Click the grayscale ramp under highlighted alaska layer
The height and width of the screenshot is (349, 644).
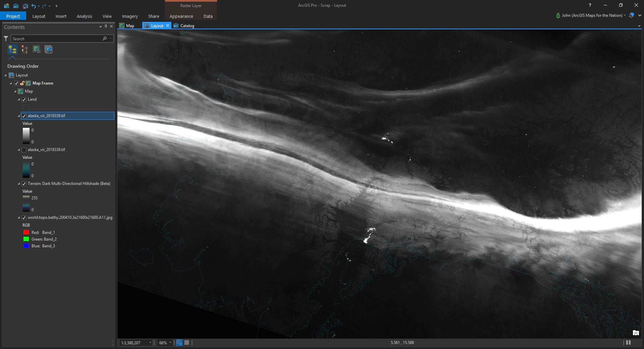[26, 136]
